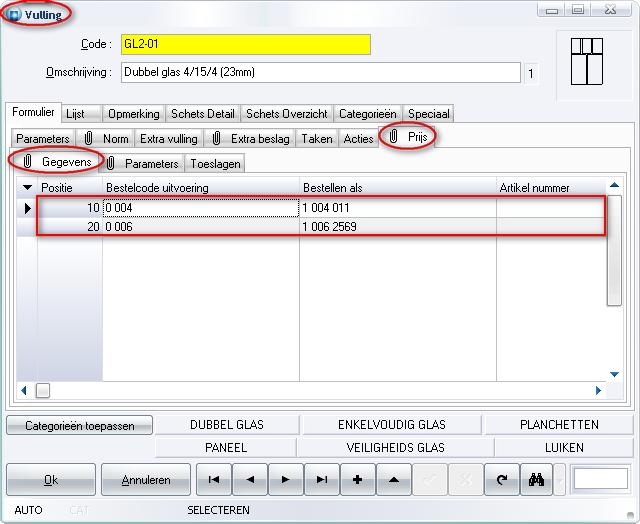Go to the previous record
The image size is (640, 524).
[x=250, y=480]
